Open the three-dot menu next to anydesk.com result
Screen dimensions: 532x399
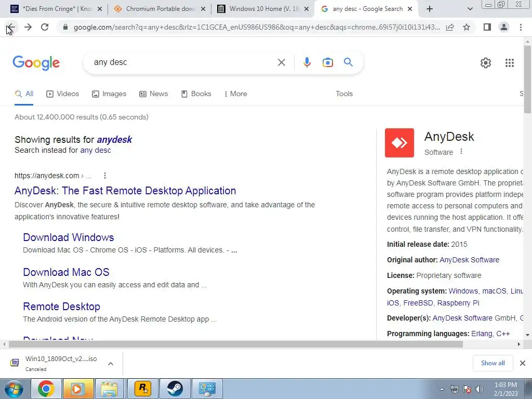[x=105, y=176]
